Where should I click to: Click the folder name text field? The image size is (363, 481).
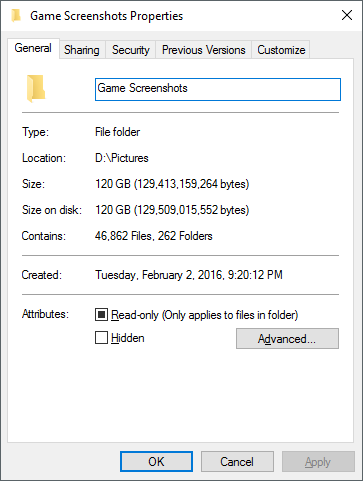point(218,89)
